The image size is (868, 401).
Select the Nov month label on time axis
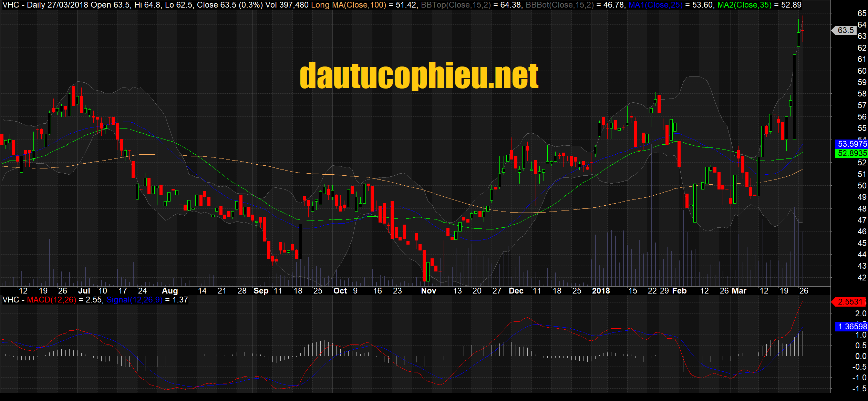pyautogui.click(x=428, y=291)
